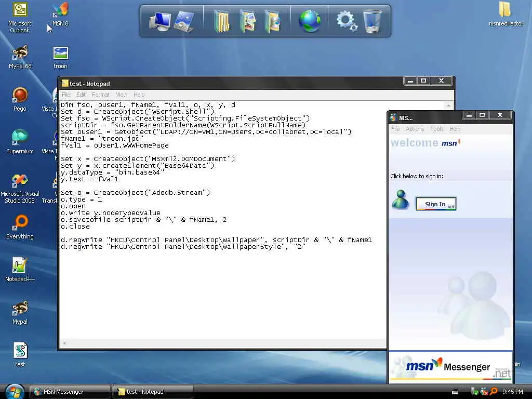Click the orange Everything search tray icon
The image size is (532, 399).
pos(494,392)
